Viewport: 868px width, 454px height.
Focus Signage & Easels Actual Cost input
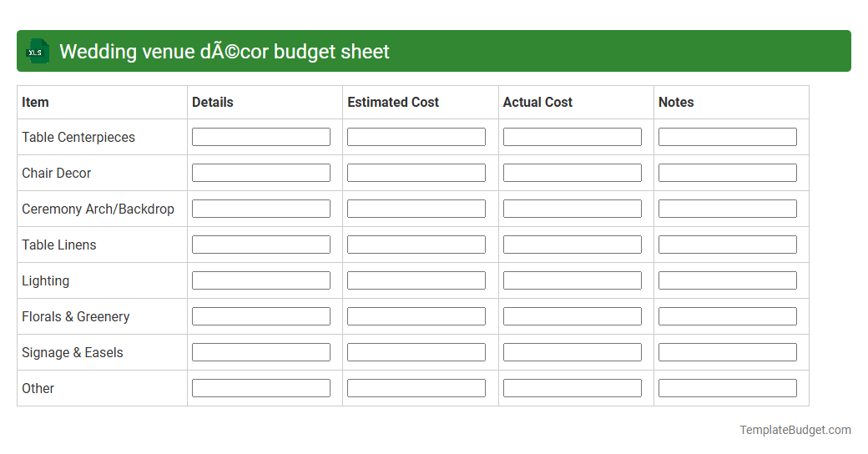pyautogui.click(x=573, y=353)
